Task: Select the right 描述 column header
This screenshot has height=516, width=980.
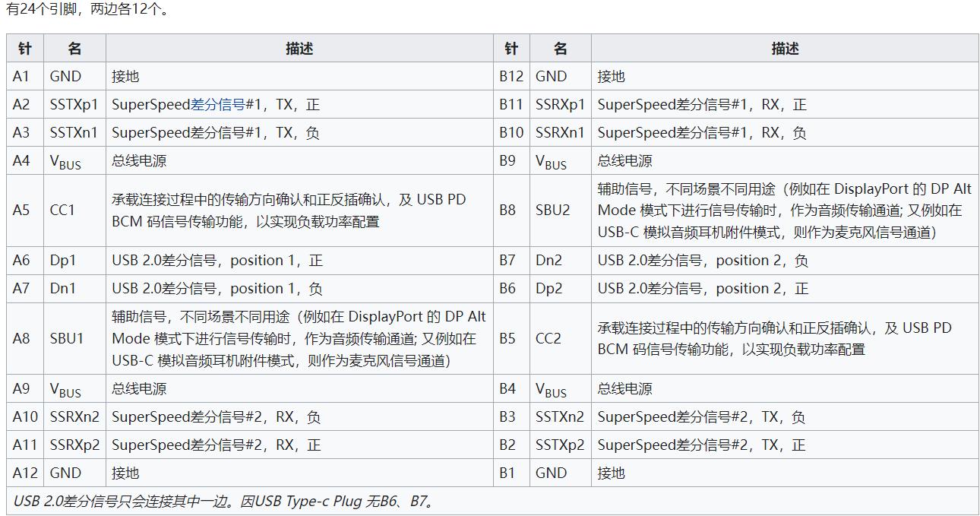Action: tap(785, 48)
